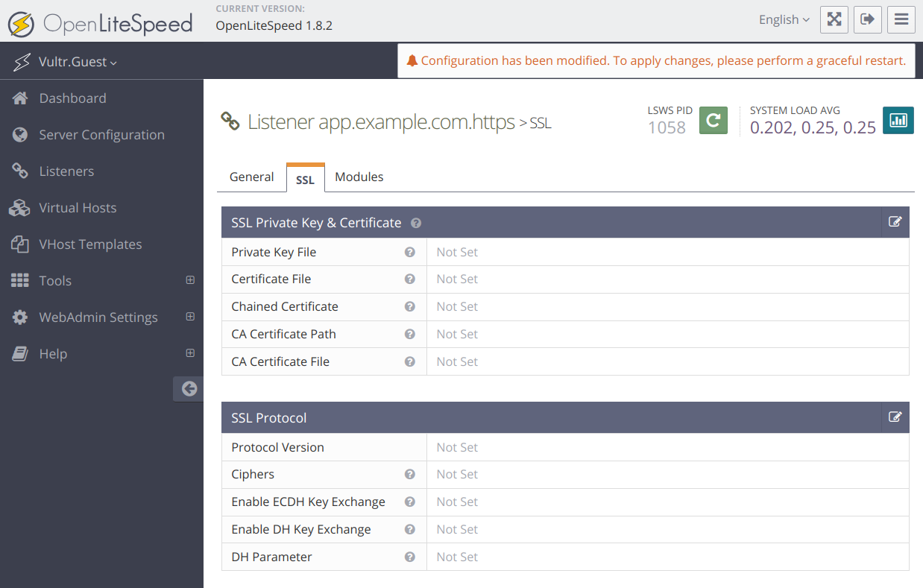This screenshot has height=588, width=923.
Task: Click the Private Key File Not Set value
Action: click(457, 252)
